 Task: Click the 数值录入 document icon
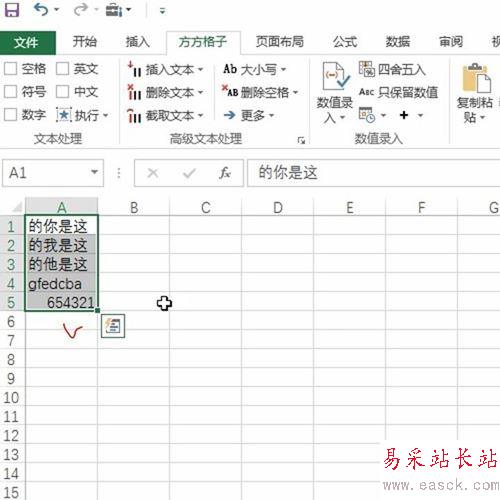tap(335, 76)
